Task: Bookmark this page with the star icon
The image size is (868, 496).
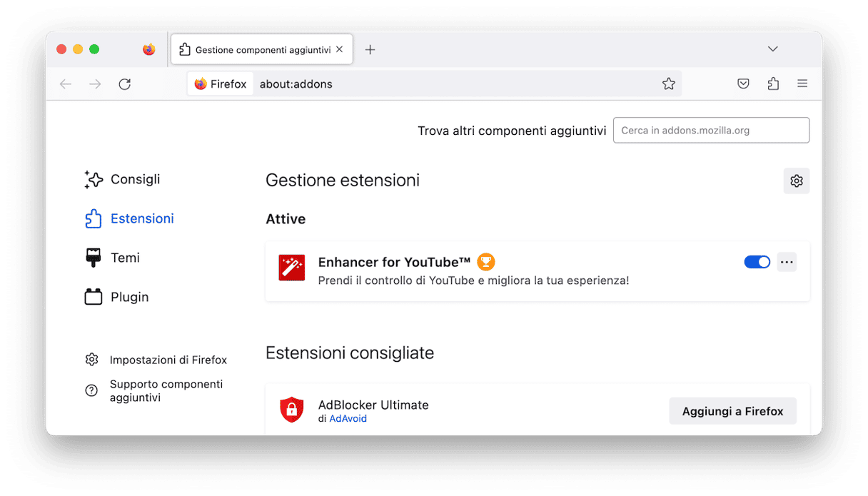Action: point(669,84)
